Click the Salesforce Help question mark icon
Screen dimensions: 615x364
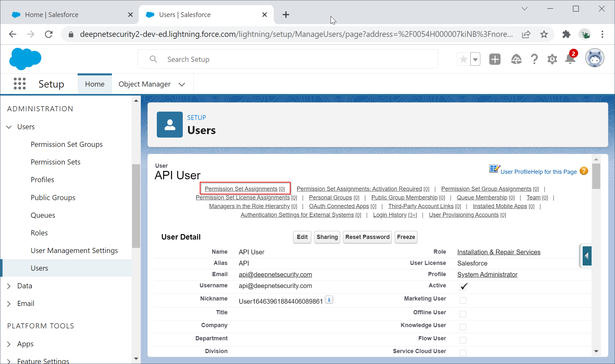point(534,59)
